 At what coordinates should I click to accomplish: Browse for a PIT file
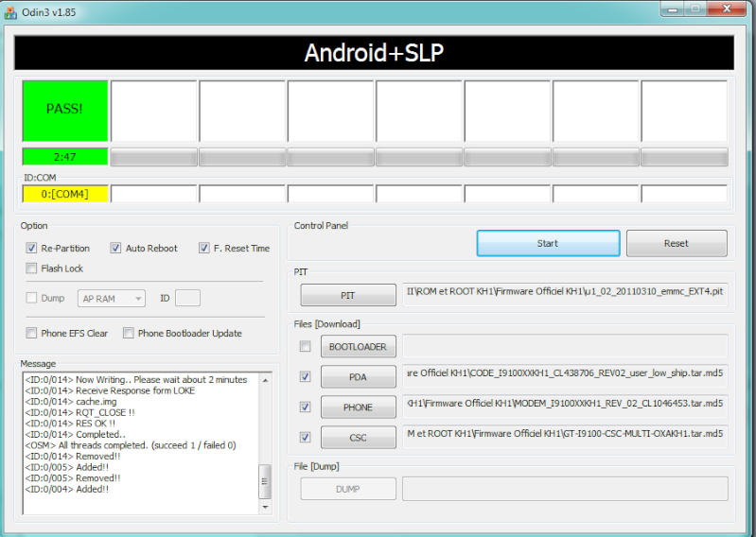point(348,295)
